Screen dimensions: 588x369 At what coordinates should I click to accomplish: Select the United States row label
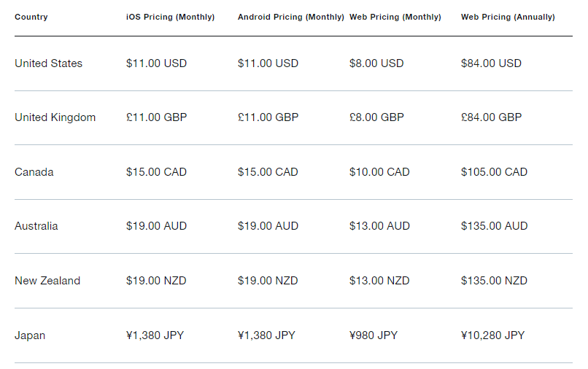point(48,63)
